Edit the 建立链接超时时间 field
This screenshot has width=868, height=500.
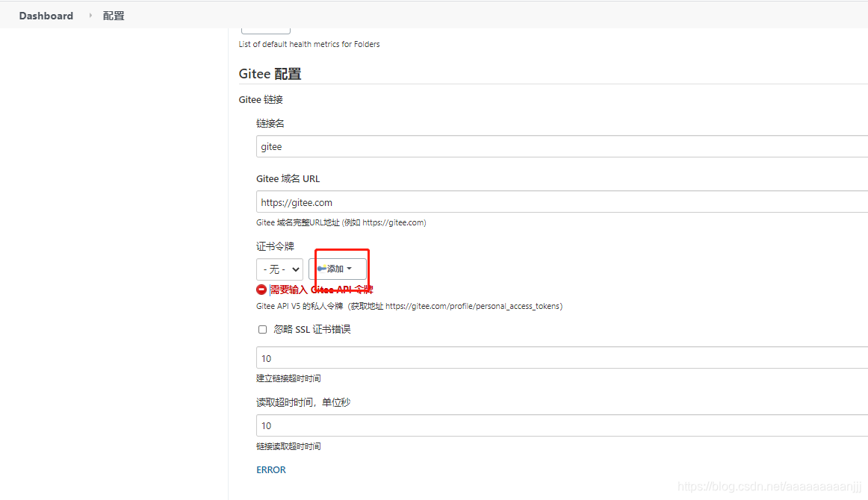pos(561,358)
